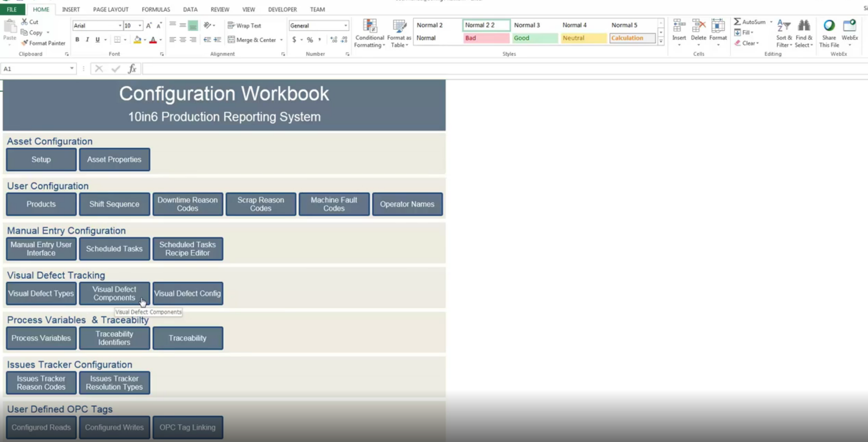Open the Name Box dropdown arrow
Screen dimensions: 868x442
coord(72,69)
